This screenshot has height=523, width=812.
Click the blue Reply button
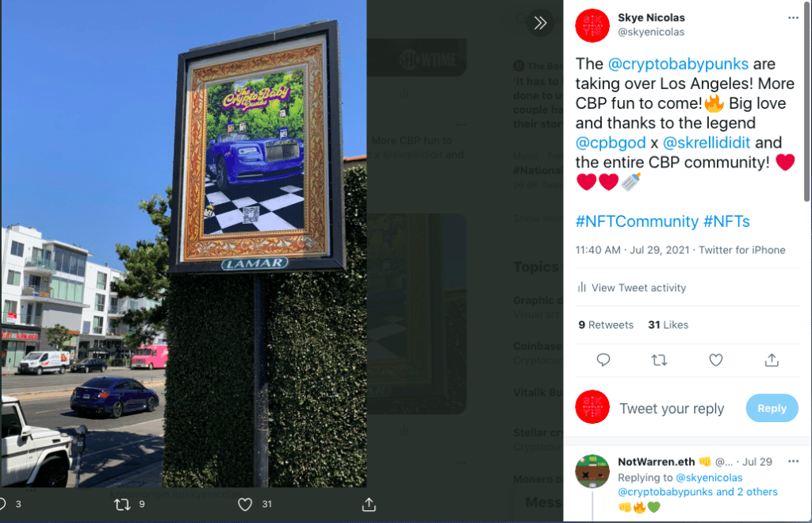point(772,408)
